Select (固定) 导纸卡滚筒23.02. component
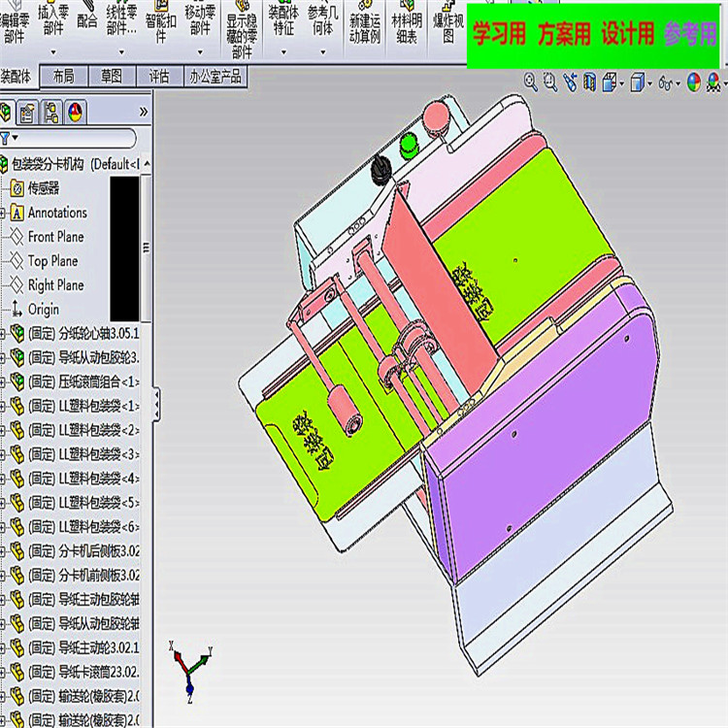This screenshot has width=728, height=728. click(75, 672)
